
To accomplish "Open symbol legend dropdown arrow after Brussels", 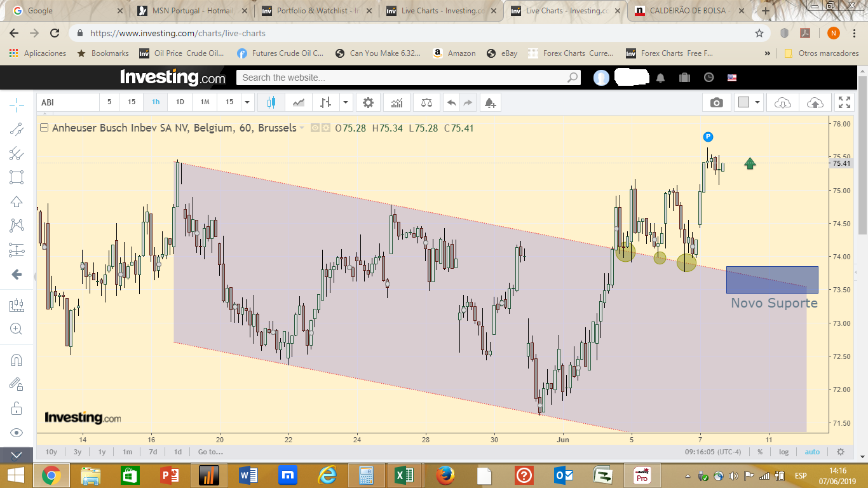I will [302, 128].
